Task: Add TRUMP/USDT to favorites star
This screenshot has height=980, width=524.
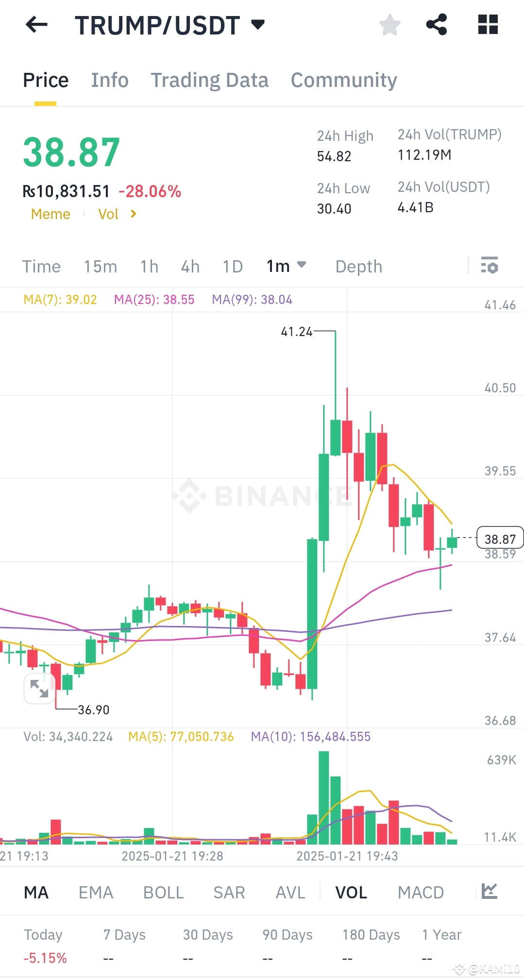Action: pyautogui.click(x=389, y=24)
